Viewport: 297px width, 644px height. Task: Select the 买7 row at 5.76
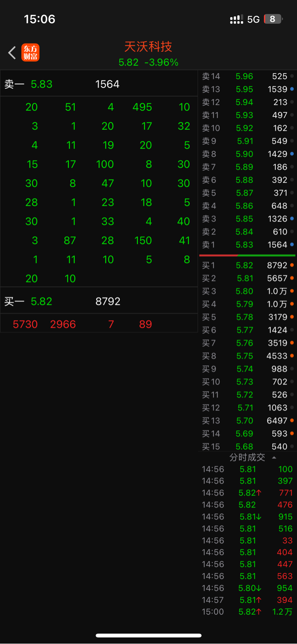(247, 343)
